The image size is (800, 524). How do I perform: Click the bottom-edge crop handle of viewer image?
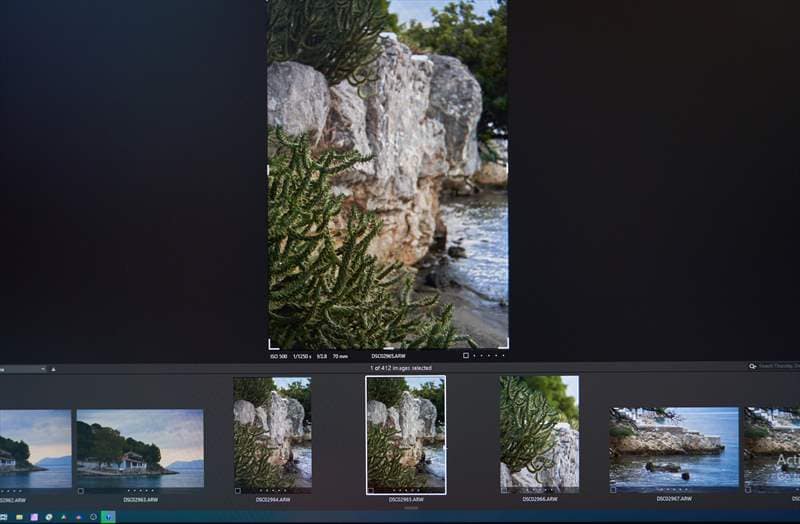click(x=388, y=348)
